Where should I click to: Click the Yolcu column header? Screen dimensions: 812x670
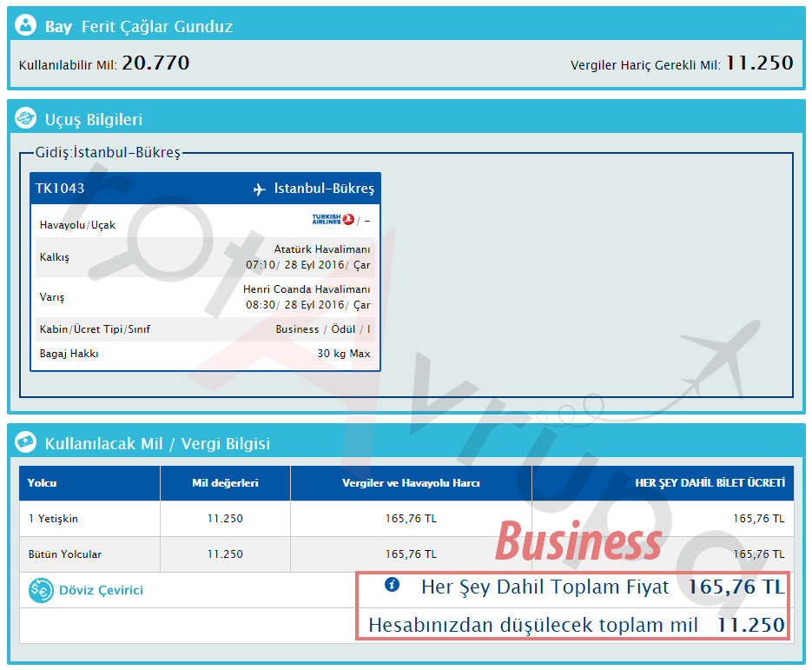pos(43,483)
